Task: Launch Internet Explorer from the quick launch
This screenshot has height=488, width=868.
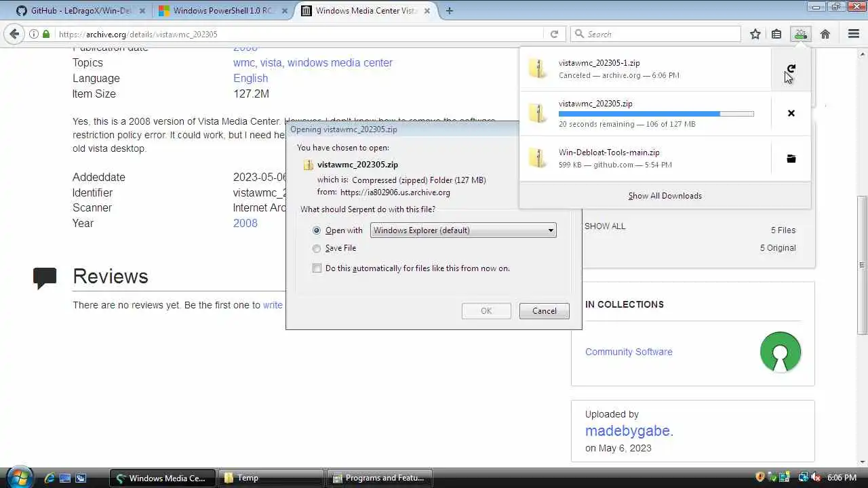Action: point(50,478)
